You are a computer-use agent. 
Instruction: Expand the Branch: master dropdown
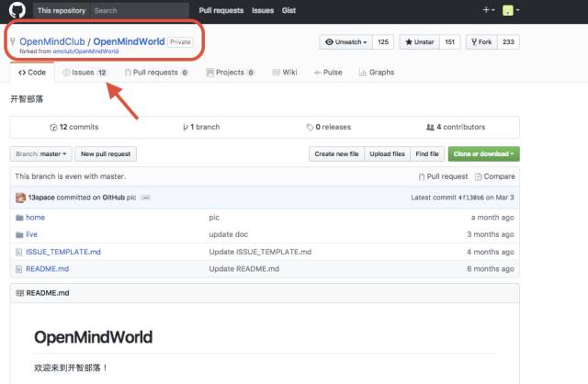40,154
